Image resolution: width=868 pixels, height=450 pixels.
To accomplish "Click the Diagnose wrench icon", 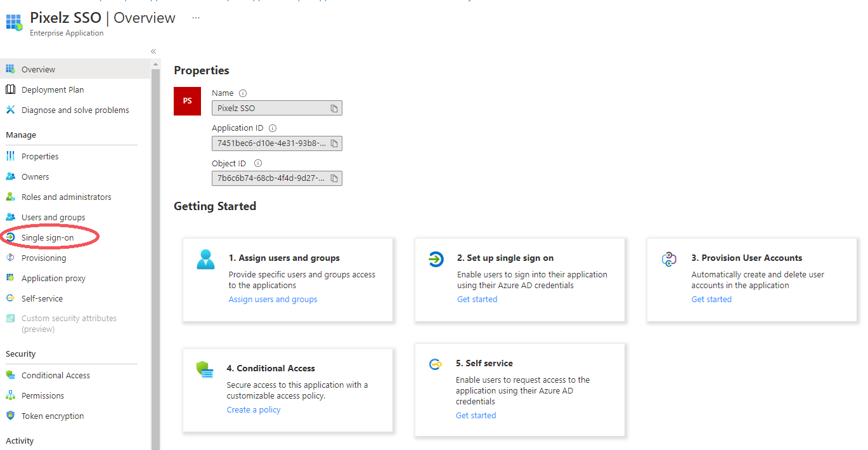I will point(10,110).
